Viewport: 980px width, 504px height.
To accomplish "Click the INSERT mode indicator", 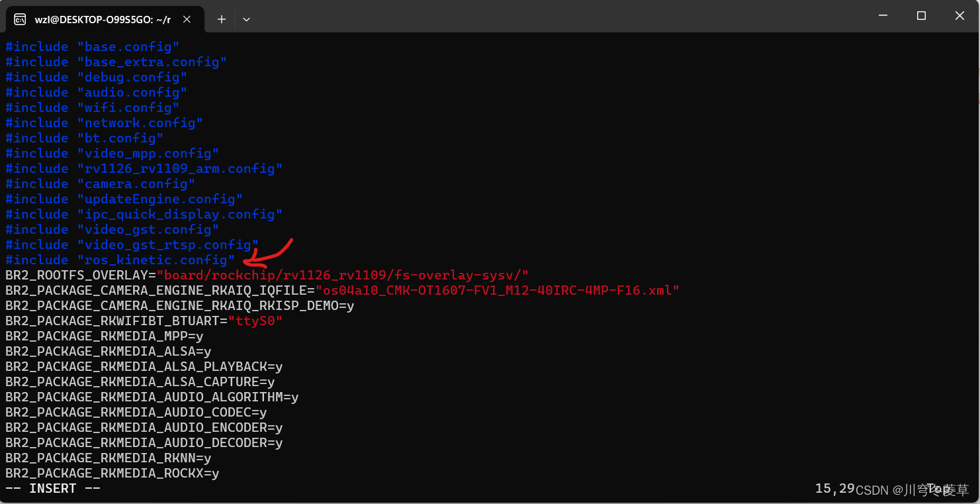I will (53, 488).
